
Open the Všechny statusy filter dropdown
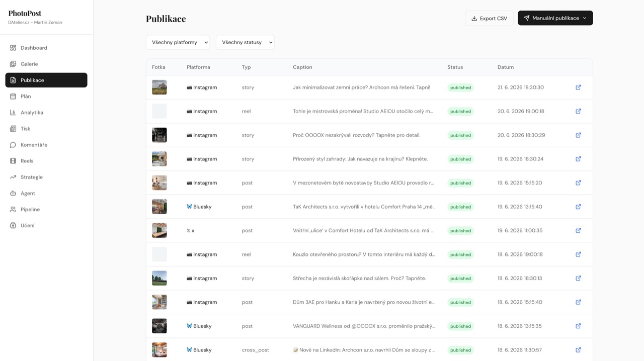tap(245, 42)
